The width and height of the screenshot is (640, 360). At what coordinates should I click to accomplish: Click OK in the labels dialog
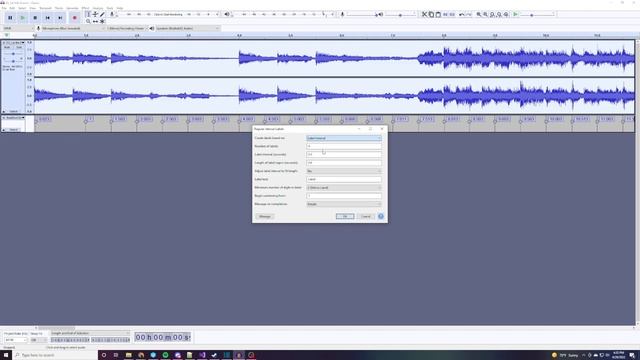345,216
